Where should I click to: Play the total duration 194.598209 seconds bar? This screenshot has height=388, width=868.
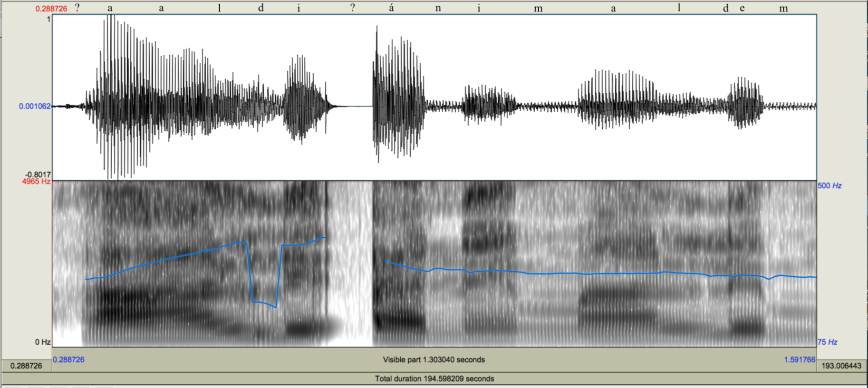(434, 379)
